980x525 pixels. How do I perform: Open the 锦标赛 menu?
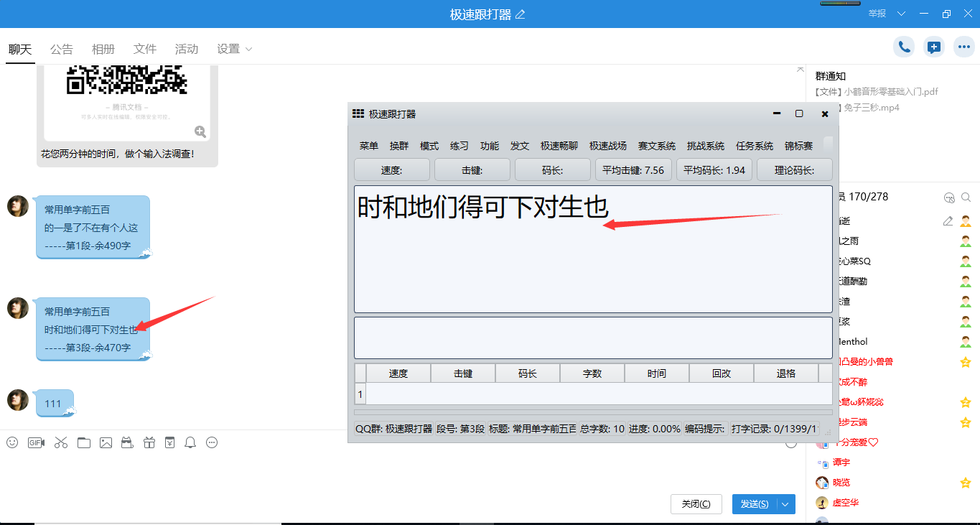(799, 146)
